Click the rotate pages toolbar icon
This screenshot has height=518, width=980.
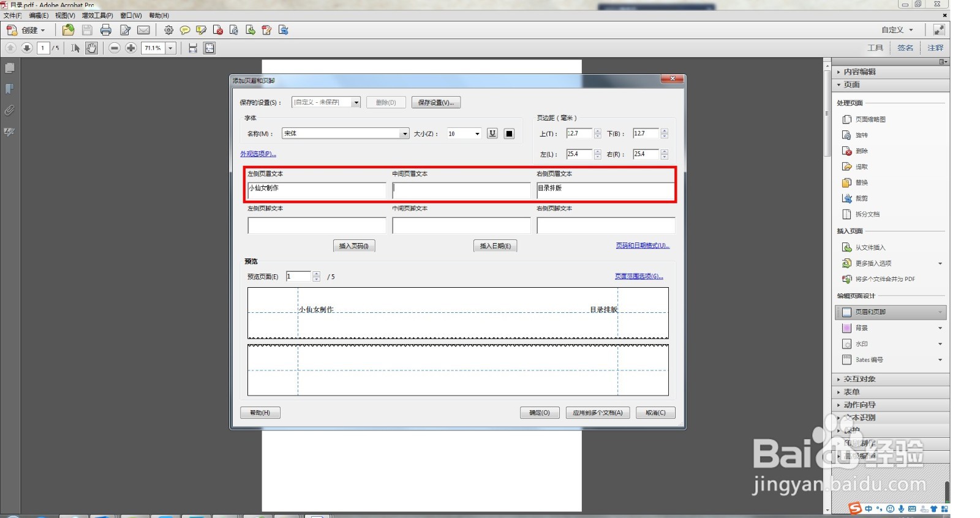click(234, 30)
